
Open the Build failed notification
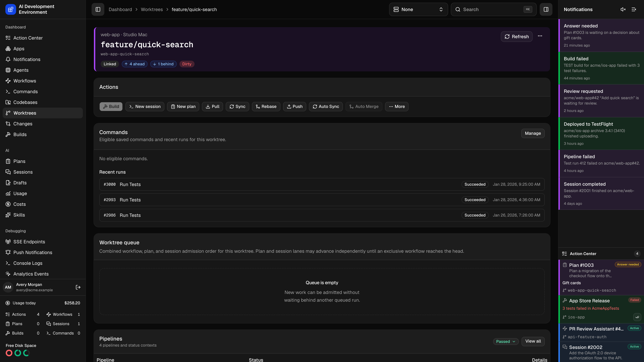click(601, 68)
